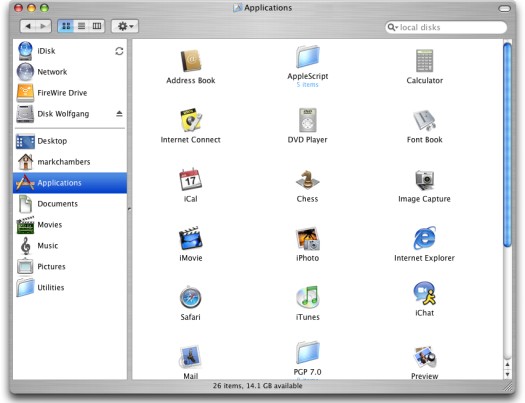Viewport: 525px width, 403px height.
Task: Click the local disks search field
Action: click(446, 27)
